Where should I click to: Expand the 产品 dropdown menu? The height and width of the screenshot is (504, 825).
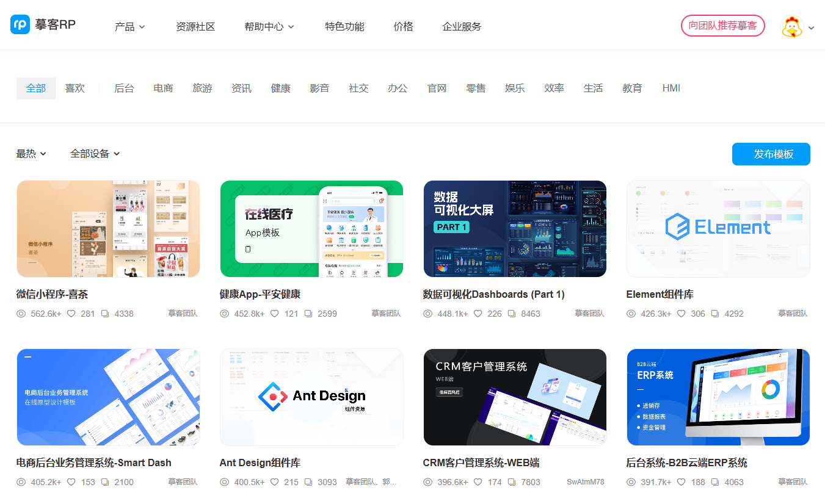pyautogui.click(x=130, y=27)
